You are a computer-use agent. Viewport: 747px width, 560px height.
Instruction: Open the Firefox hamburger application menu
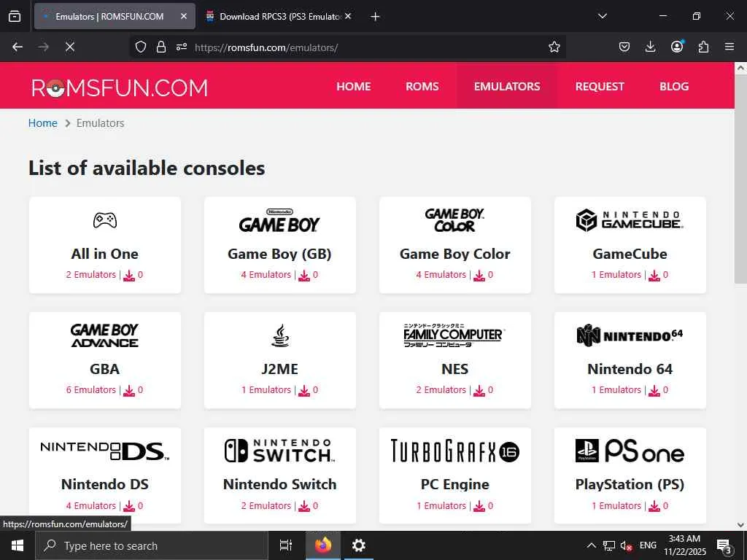point(729,47)
